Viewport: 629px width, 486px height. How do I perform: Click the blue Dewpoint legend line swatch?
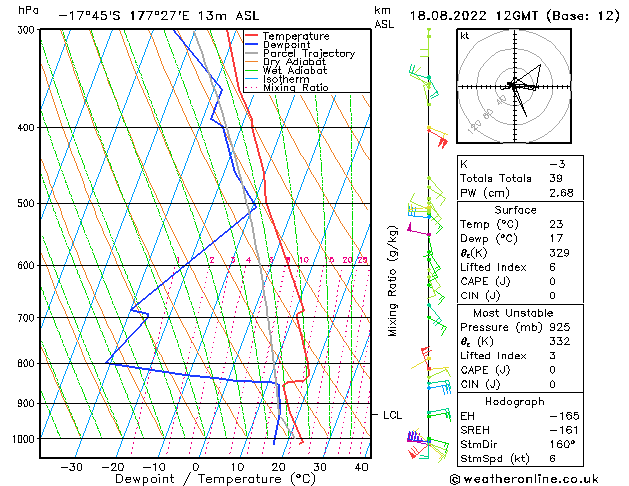pos(252,45)
